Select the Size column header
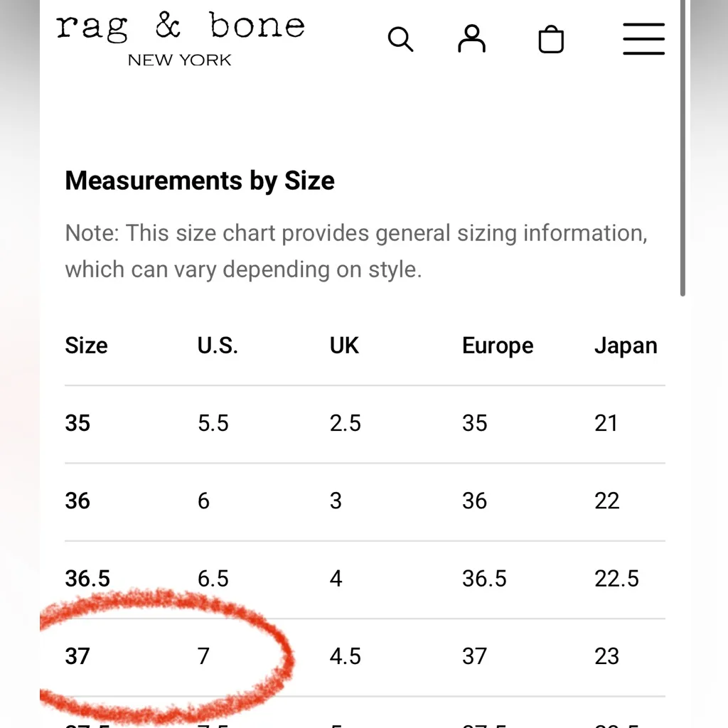Viewport: 728px width, 728px height. pyautogui.click(x=87, y=346)
